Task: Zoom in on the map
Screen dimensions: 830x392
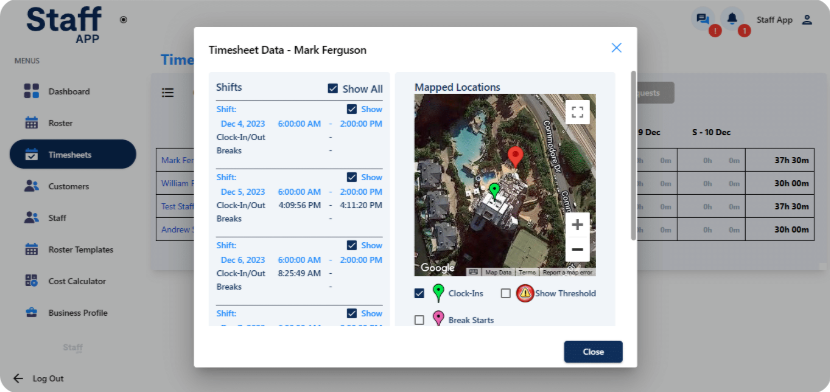Action: pos(578,225)
